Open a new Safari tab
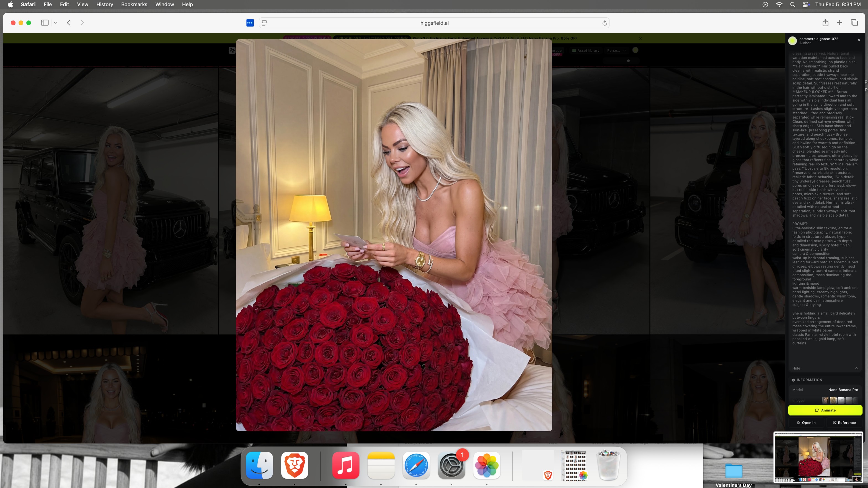Screen dimensions: 868x488 pos(840,23)
